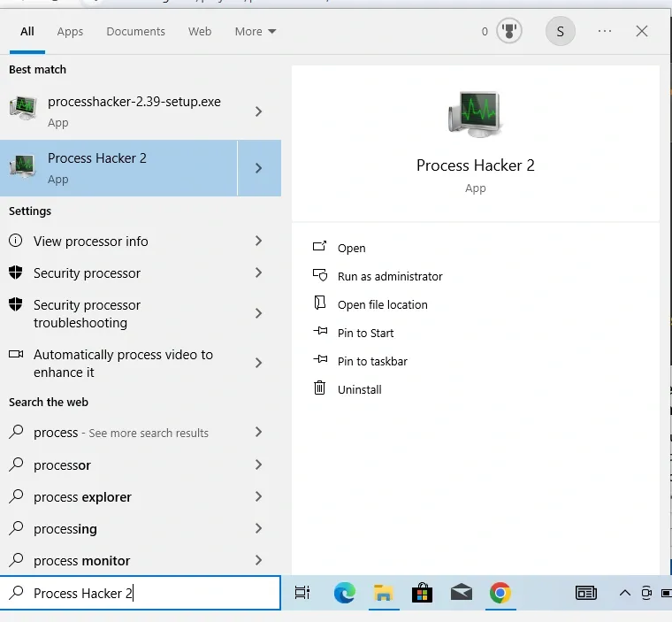Open Task View from taskbar

(302, 593)
